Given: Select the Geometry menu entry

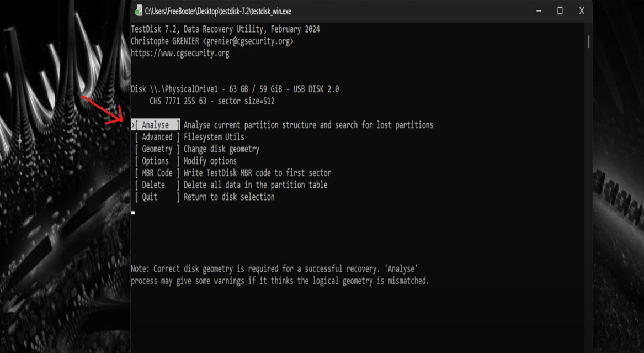Looking at the screenshot, I should point(157,149).
